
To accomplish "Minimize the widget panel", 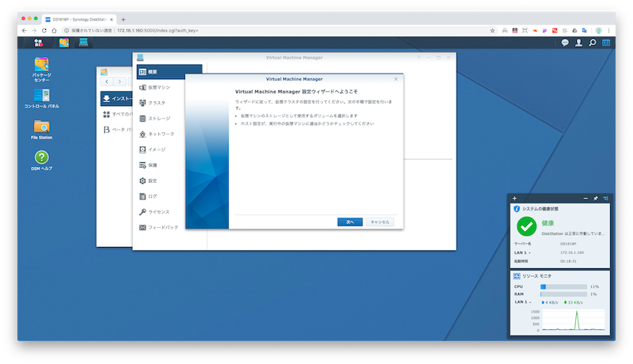I will (x=586, y=198).
